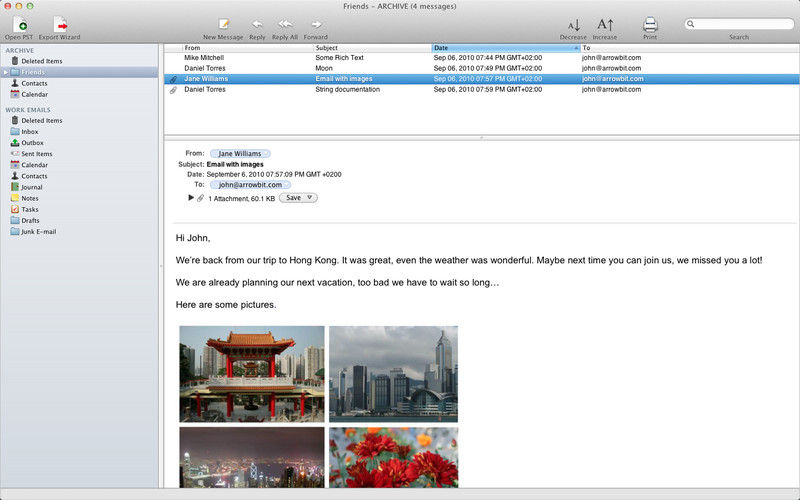Viewport: 800px width, 500px height.
Task: Sort messages by Date column
Action: 505,48
